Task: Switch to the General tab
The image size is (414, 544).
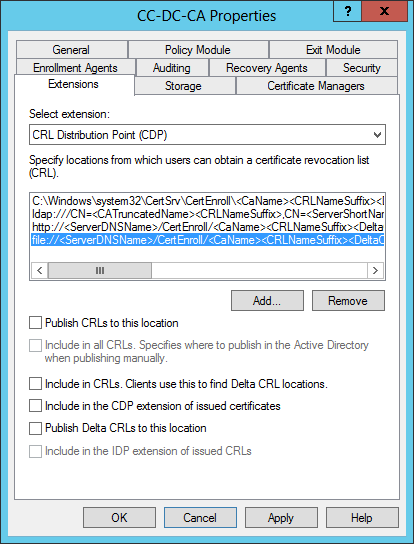Action: (x=71, y=50)
